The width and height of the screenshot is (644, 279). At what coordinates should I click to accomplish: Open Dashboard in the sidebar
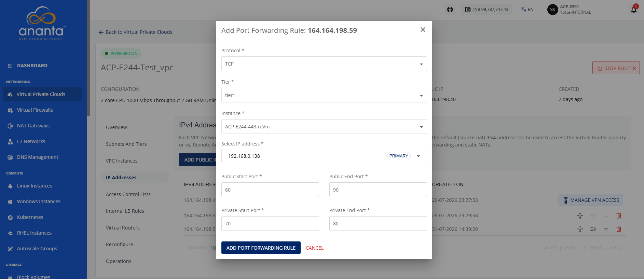(x=32, y=66)
